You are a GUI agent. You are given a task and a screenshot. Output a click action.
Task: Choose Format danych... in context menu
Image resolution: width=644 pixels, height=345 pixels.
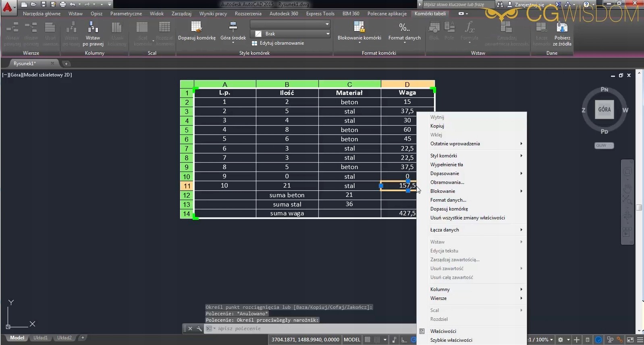(448, 200)
